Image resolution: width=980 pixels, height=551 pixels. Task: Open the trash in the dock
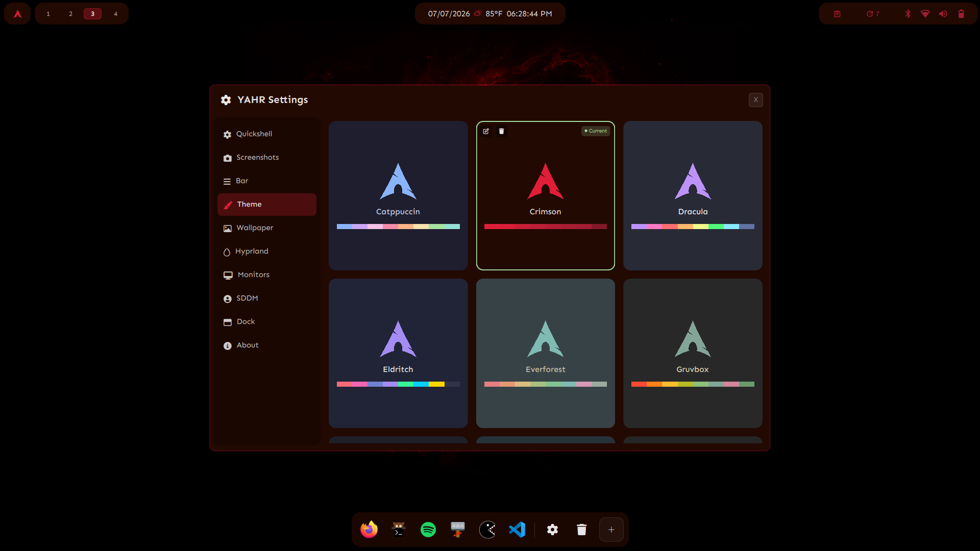[581, 530]
